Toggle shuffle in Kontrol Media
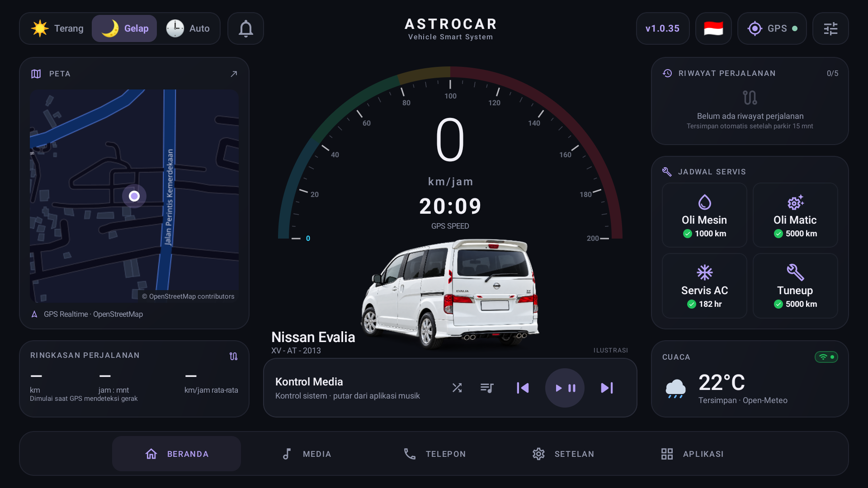The width and height of the screenshot is (868, 488). [x=457, y=388]
